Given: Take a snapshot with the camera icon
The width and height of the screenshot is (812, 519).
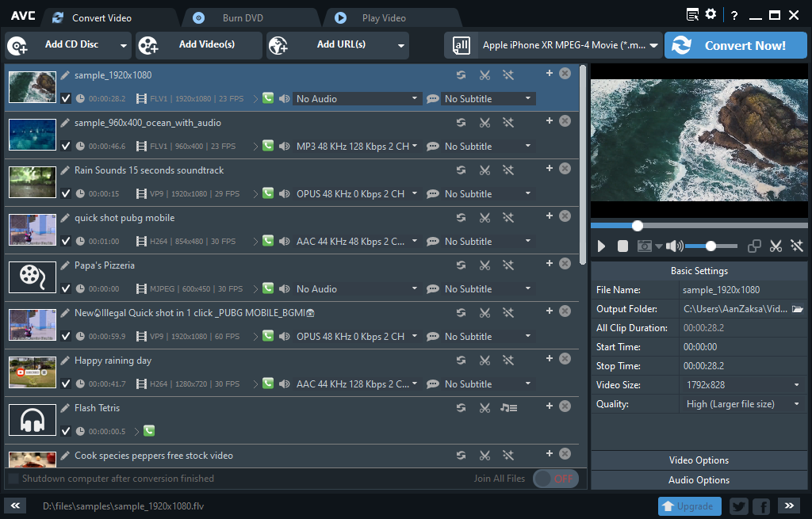Looking at the screenshot, I should (644, 246).
